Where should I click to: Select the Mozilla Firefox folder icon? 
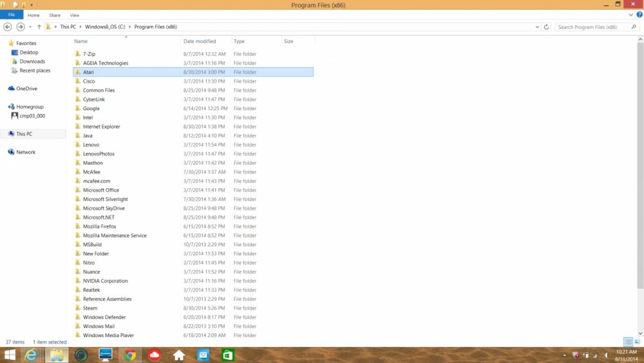78,226
